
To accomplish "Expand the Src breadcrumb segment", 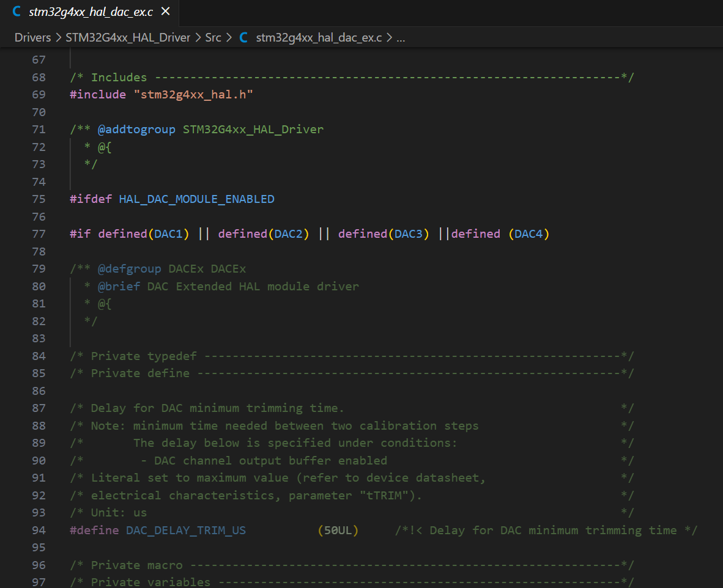I will [x=213, y=37].
